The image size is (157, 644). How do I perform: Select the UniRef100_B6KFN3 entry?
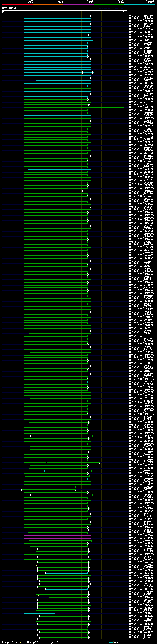141,169
